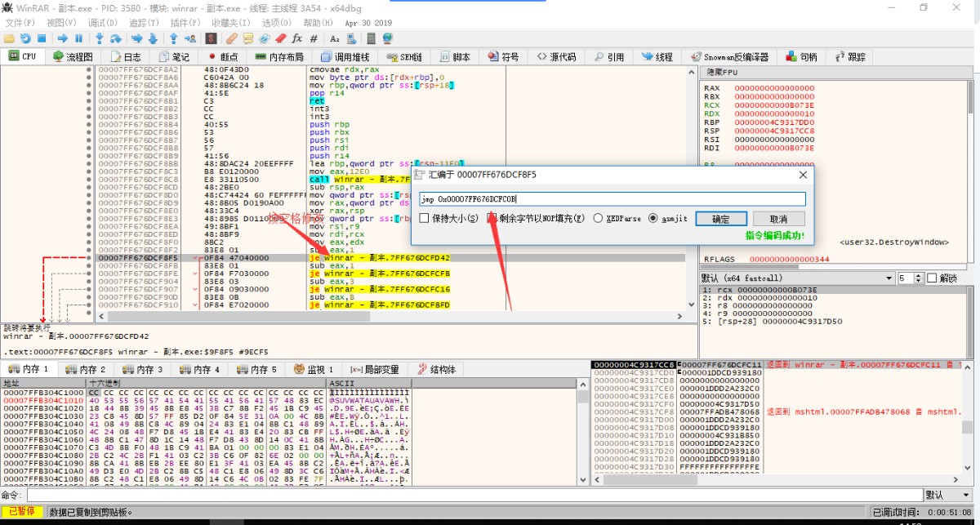This screenshot has height=525, width=980.
Task: Click the pause execution toolbar icon
Action: click(x=78, y=38)
